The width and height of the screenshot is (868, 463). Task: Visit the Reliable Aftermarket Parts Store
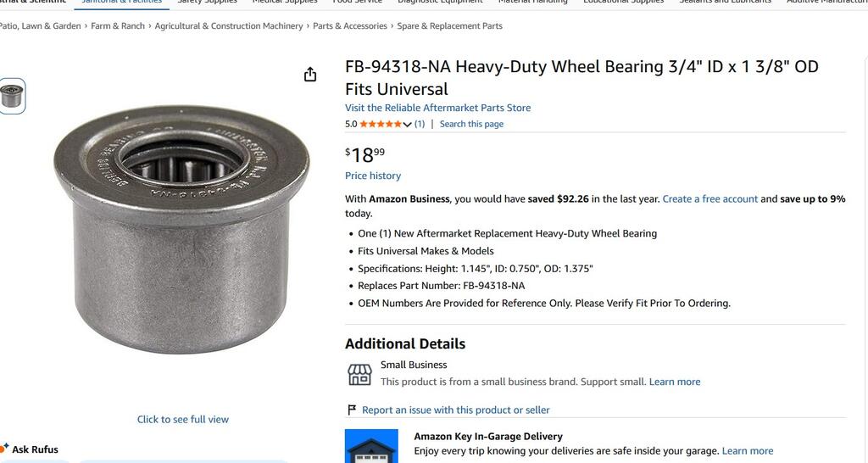[437, 108]
